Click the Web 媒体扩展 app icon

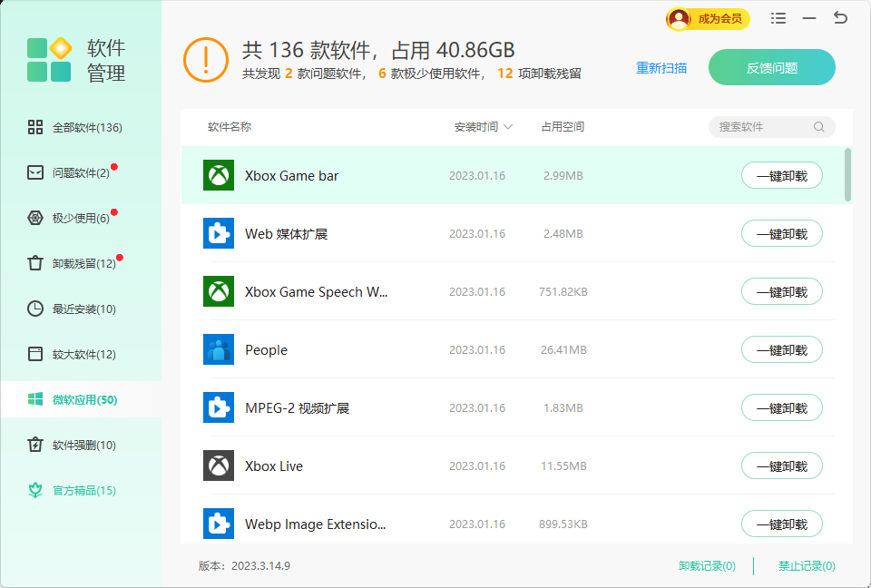(219, 233)
